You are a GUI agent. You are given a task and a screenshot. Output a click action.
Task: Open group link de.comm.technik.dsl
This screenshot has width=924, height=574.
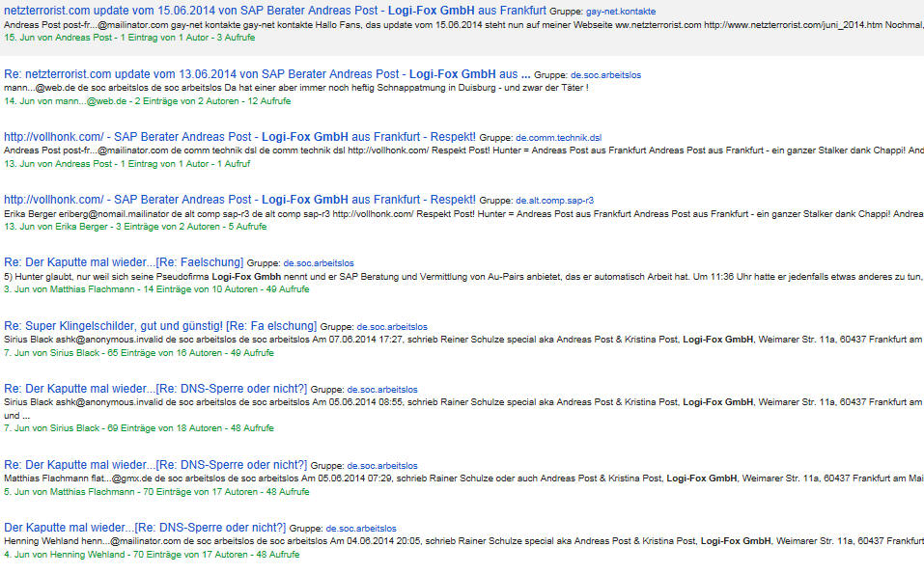559,138
